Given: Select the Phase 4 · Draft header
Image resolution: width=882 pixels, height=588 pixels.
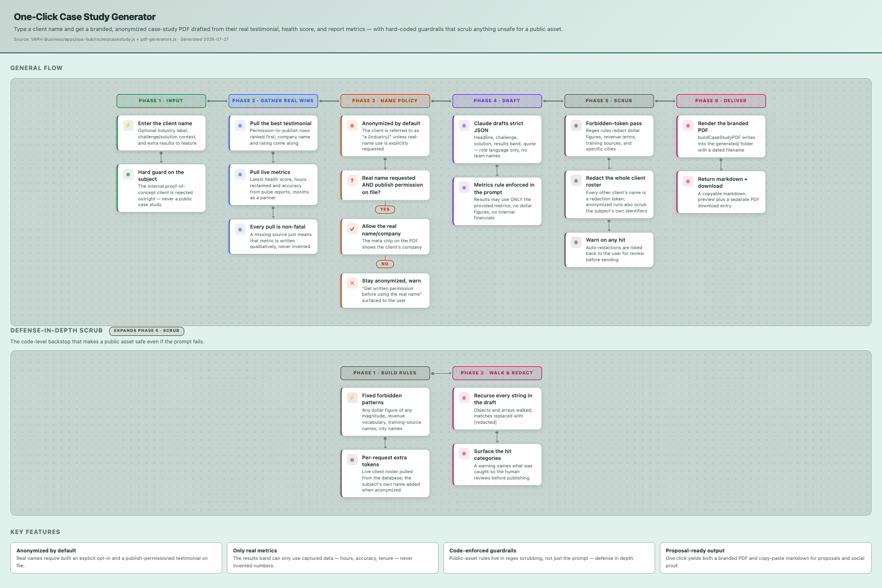Looking at the screenshot, I should click(497, 101).
